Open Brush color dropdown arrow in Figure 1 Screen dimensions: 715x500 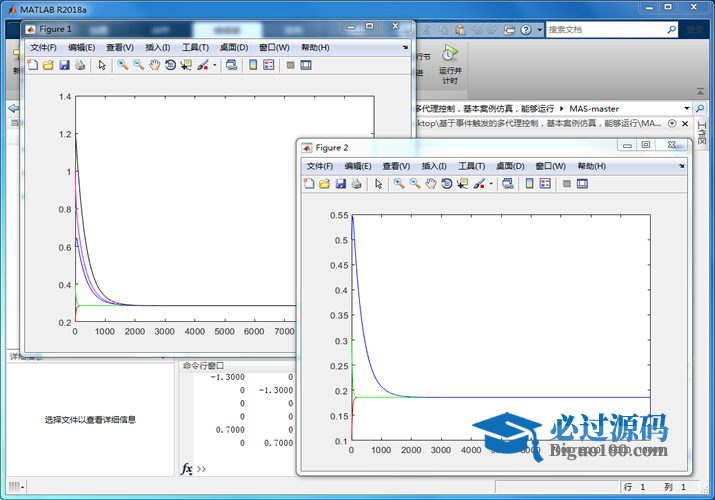[215, 65]
